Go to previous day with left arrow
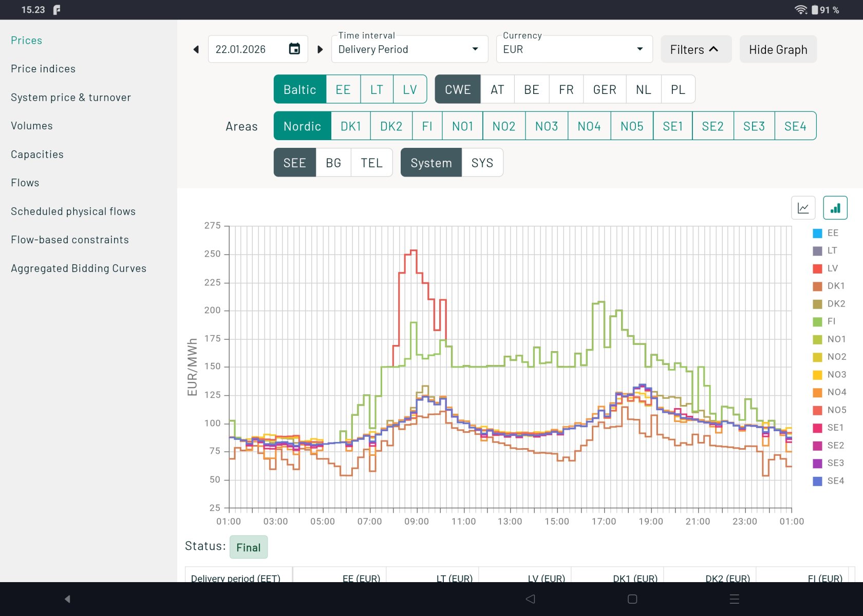The image size is (863, 616). pyautogui.click(x=196, y=49)
